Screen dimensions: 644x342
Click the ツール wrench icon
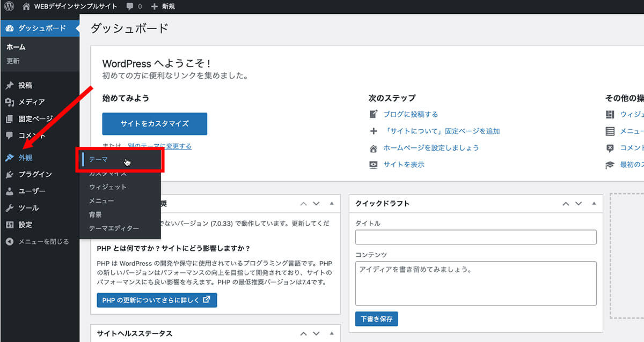pyautogui.click(x=9, y=208)
